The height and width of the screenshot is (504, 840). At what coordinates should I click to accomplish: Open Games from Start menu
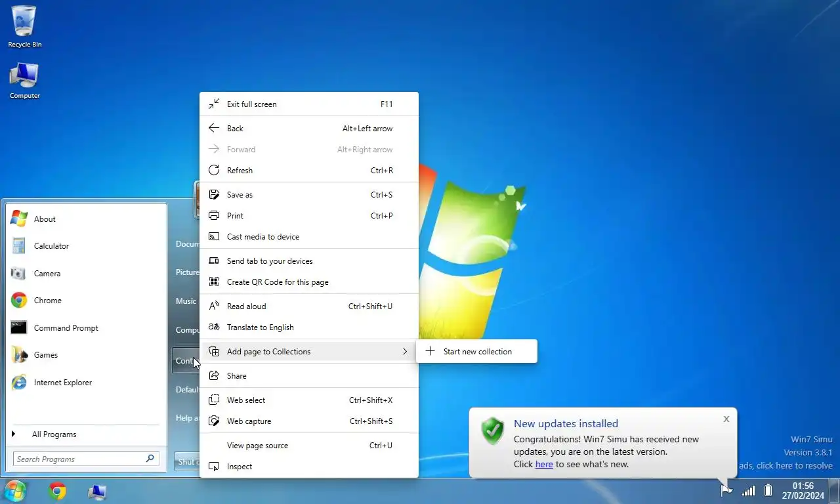pos(86,355)
